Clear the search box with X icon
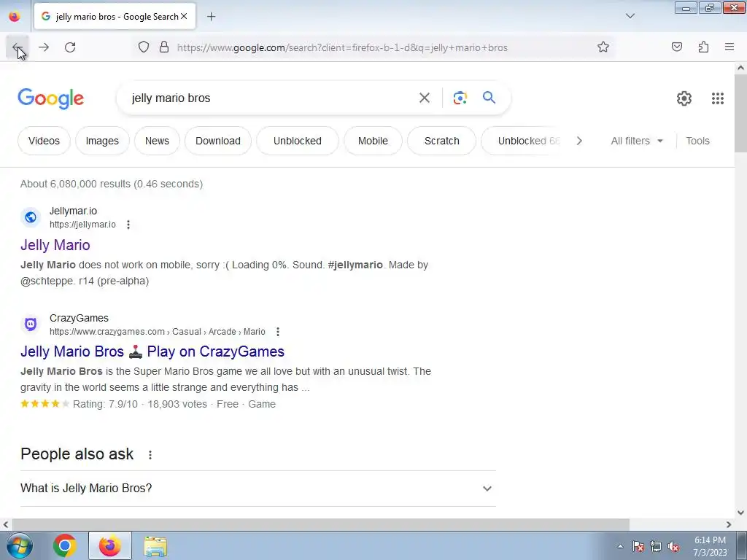This screenshot has height=560, width=747. (x=424, y=98)
